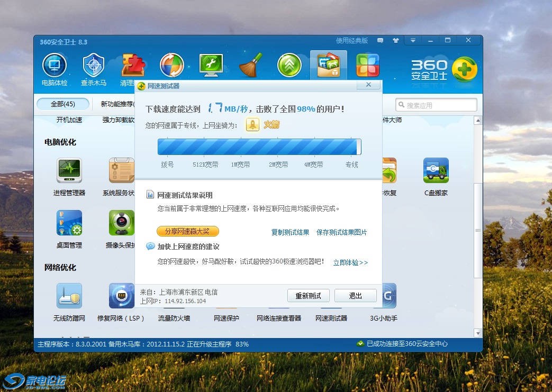Click the blue striped speed progress bar
552x392 pixels.
[x=259, y=147]
